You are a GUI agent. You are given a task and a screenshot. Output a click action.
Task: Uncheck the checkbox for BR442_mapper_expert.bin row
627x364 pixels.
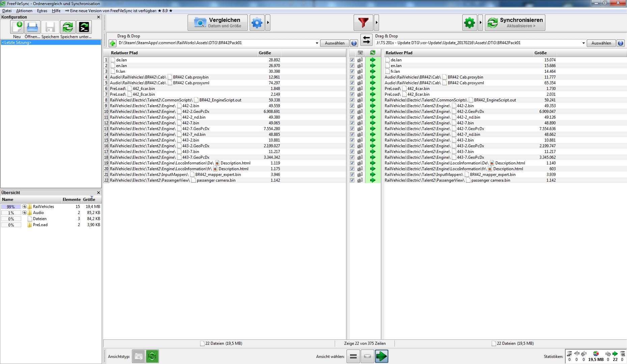tap(352, 175)
